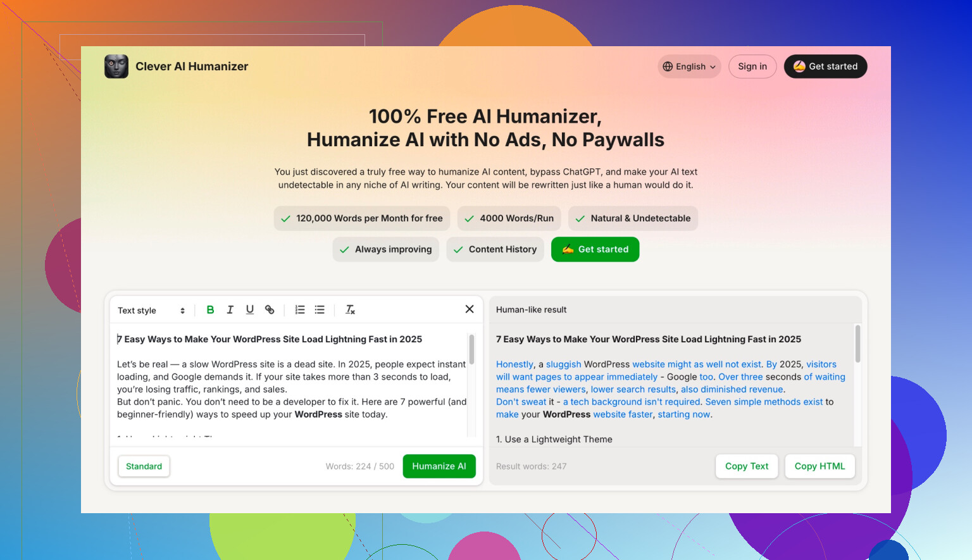The image size is (972, 560).
Task: Copy result with Copy Text
Action: pyautogui.click(x=747, y=466)
